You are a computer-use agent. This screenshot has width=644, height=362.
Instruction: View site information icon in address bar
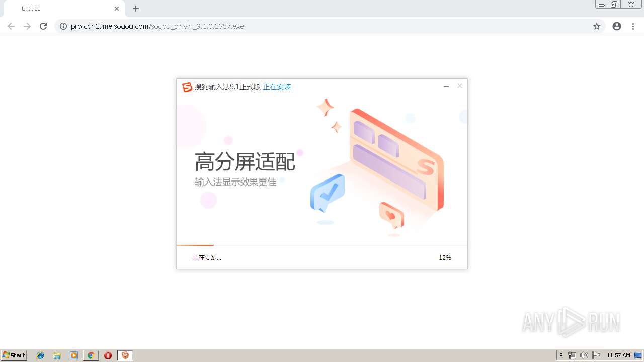click(63, 26)
